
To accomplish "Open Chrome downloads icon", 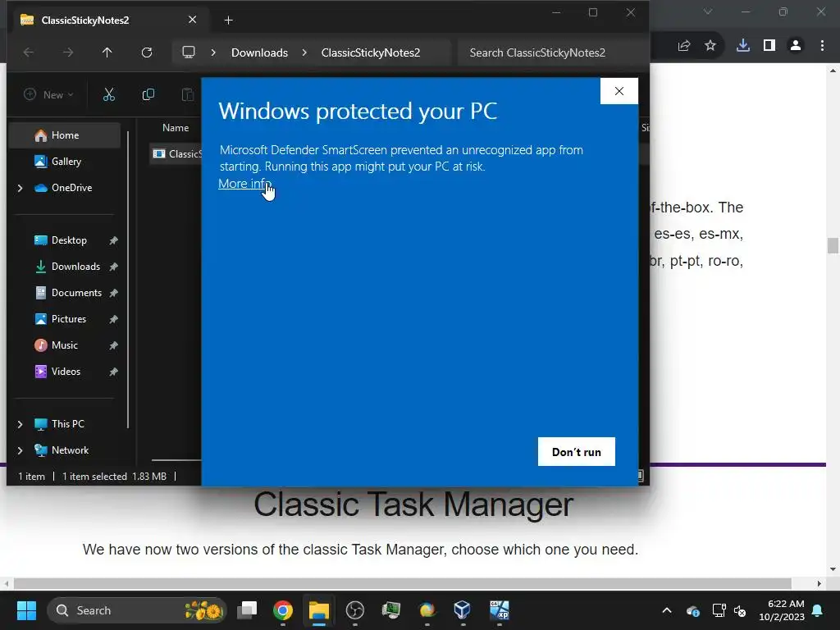I will pyautogui.click(x=743, y=46).
